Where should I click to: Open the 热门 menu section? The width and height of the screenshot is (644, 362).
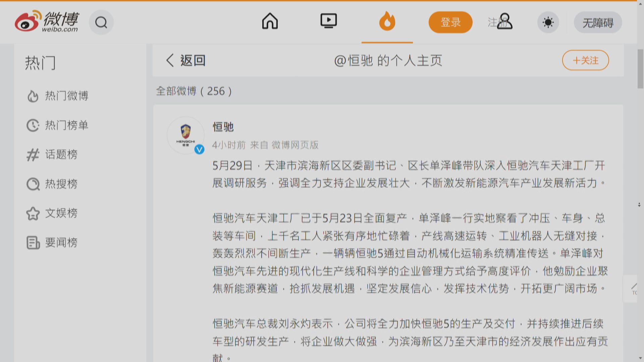click(x=40, y=62)
